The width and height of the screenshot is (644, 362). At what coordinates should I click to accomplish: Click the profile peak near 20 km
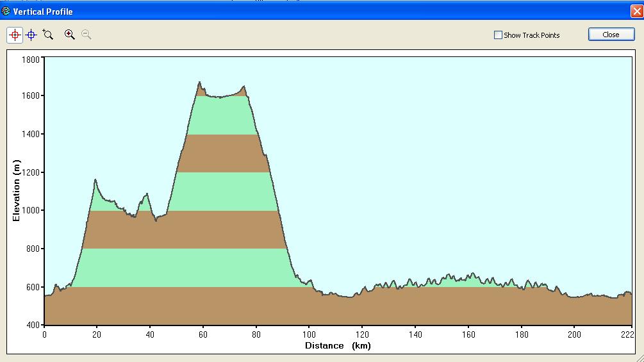coord(95,181)
